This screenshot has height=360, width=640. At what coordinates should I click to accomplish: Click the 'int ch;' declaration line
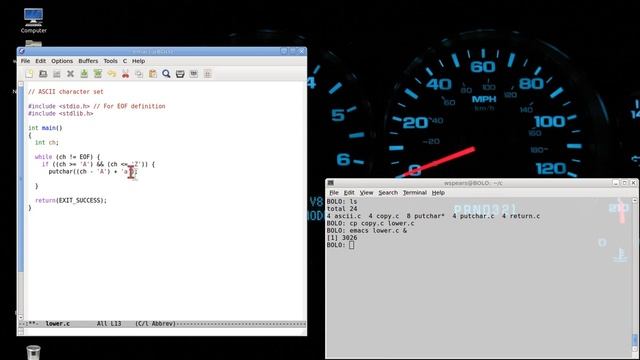47,142
